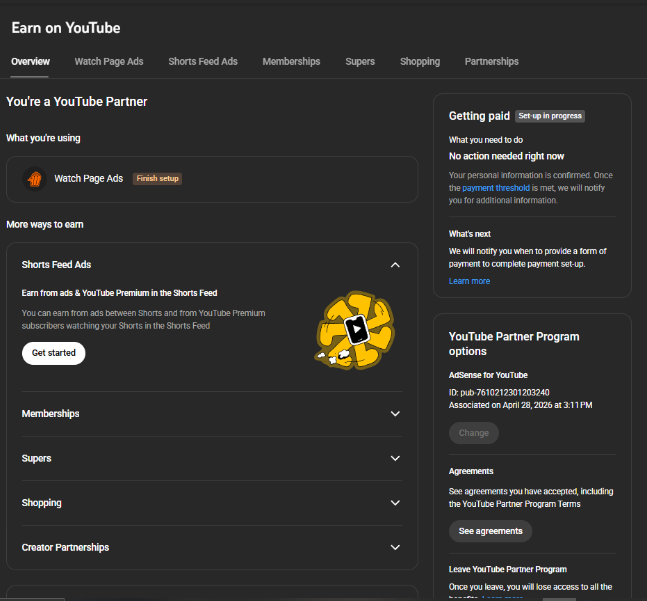Click the Shorts Feed Ads heading
The image size is (647, 601).
click(x=57, y=265)
